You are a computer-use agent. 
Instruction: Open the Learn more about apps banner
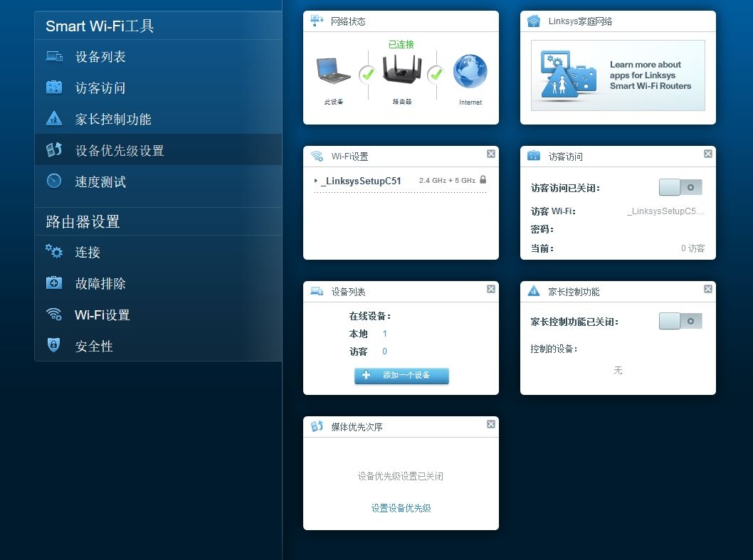(x=618, y=75)
